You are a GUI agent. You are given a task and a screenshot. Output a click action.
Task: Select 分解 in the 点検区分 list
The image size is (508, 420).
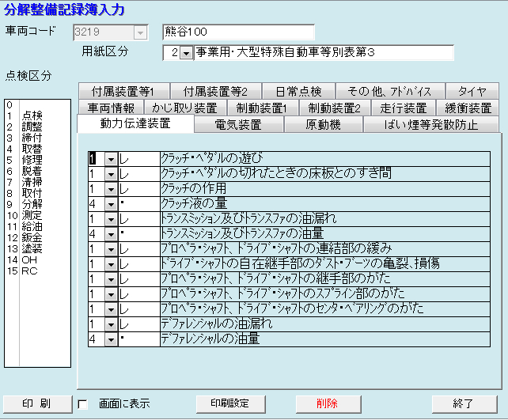click(x=32, y=203)
